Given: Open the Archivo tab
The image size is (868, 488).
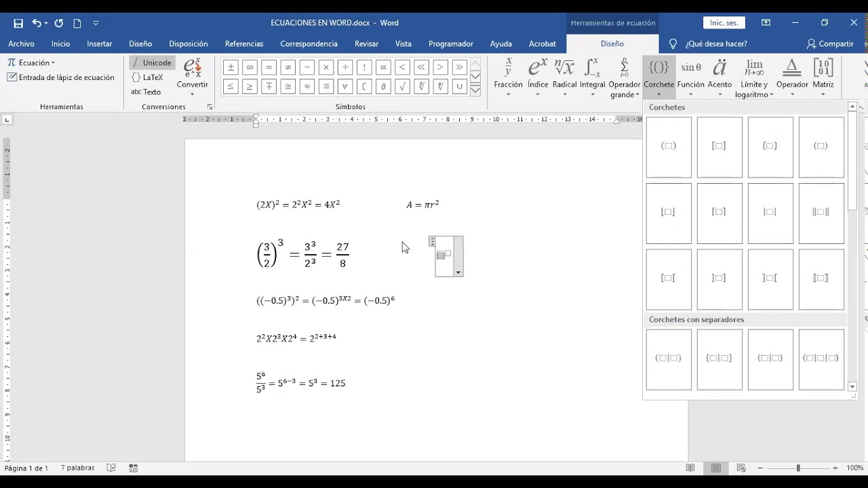Looking at the screenshot, I should (x=21, y=43).
